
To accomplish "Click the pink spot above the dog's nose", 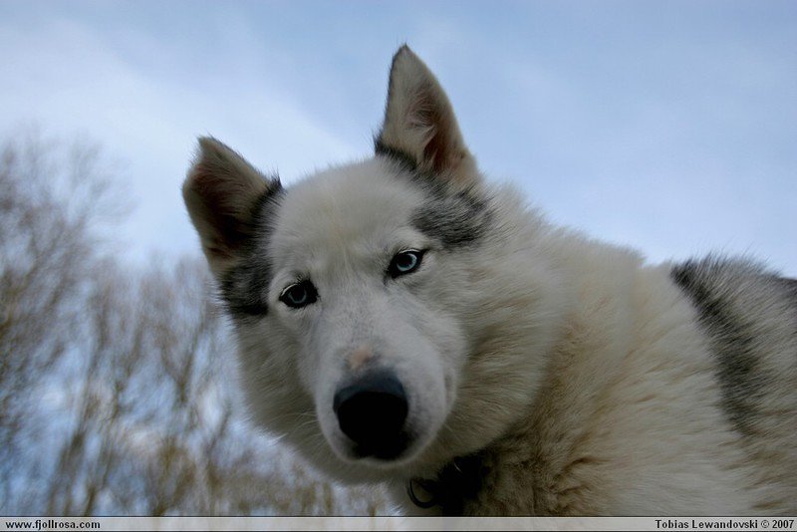I will click(361, 358).
